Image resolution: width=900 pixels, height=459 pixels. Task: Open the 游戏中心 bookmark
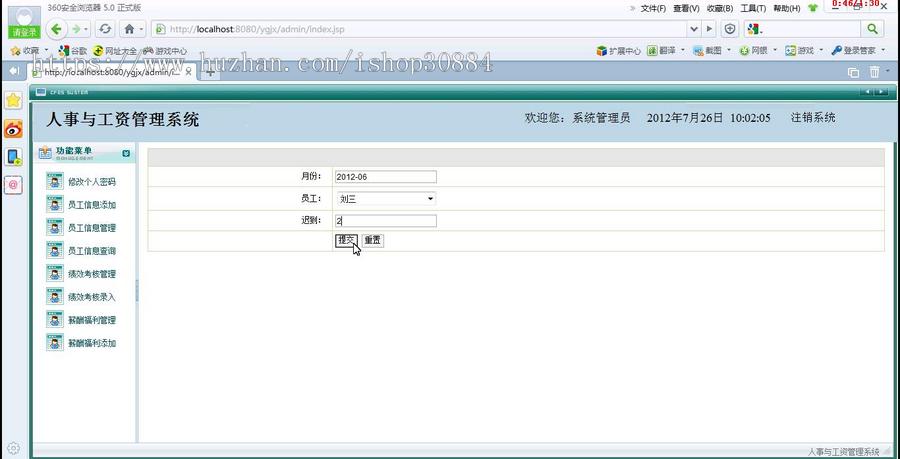(165, 51)
